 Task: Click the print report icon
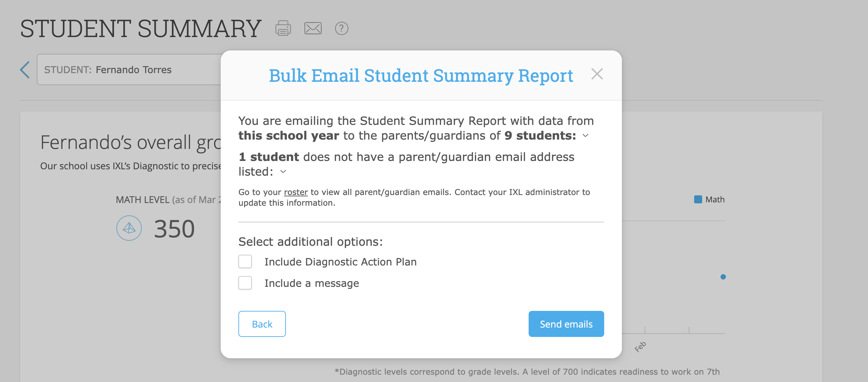(283, 28)
